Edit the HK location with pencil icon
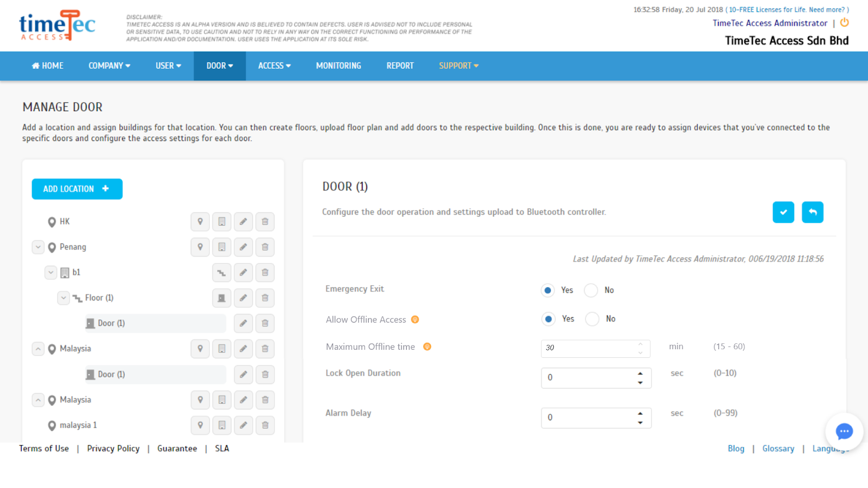This screenshot has height=488, width=868. (x=244, y=221)
